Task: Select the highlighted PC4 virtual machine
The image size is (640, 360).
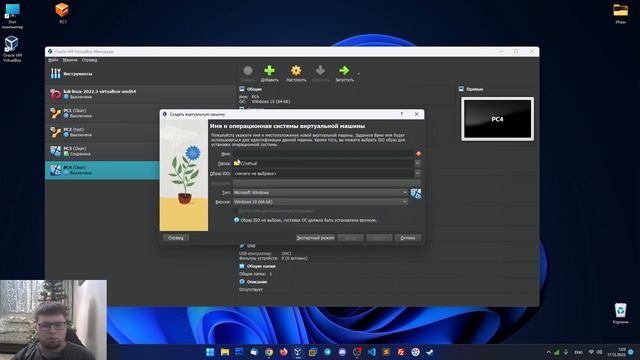Action: (102, 170)
